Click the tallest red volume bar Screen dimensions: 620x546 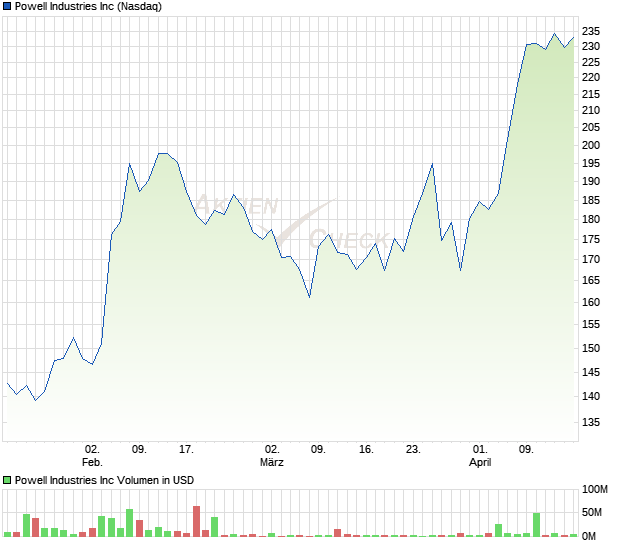196,521
